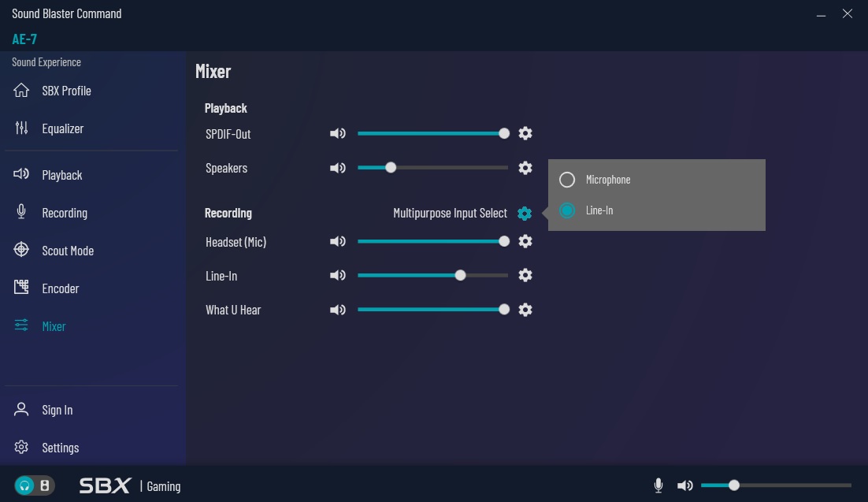Screen dimensions: 868x502
Task: Mute the What U Hear channel
Action: pyautogui.click(x=337, y=310)
